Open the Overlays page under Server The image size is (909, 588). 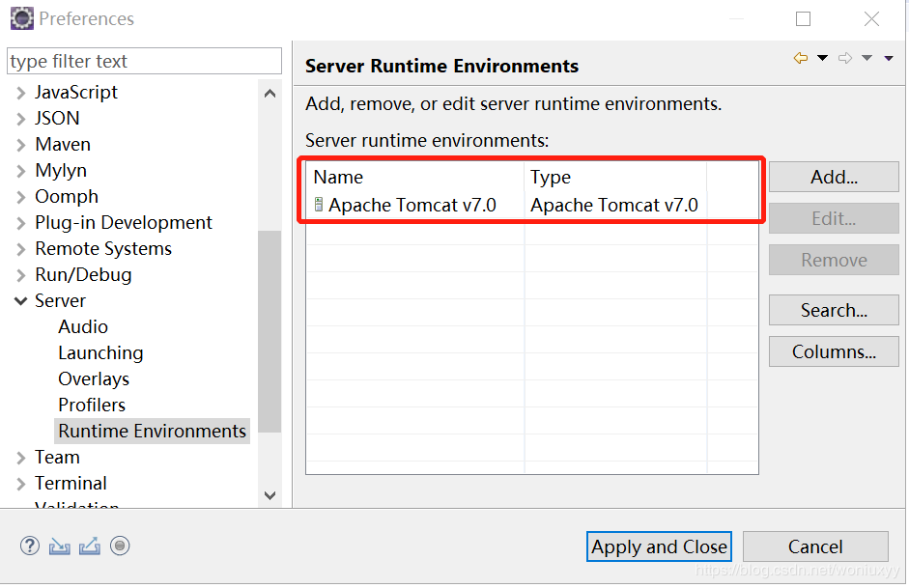pyautogui.click(x=94, y=378)
